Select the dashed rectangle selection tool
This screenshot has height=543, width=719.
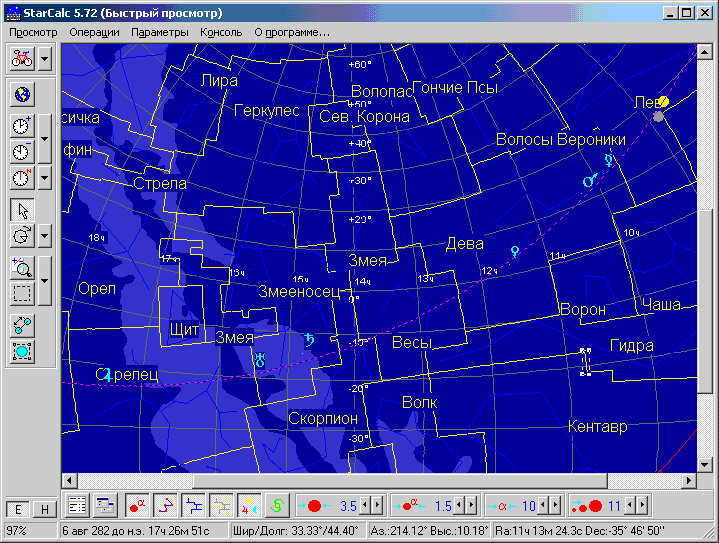(x=22, y=294)
